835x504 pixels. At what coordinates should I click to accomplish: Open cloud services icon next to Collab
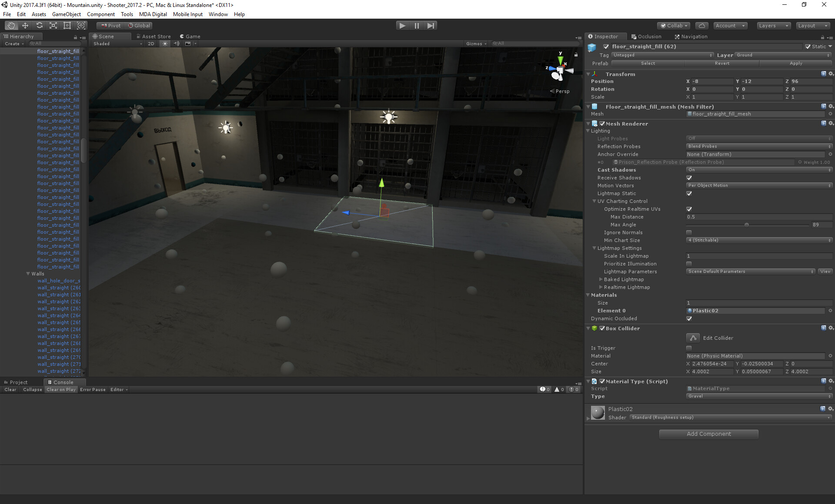click(x=701, y=26)
